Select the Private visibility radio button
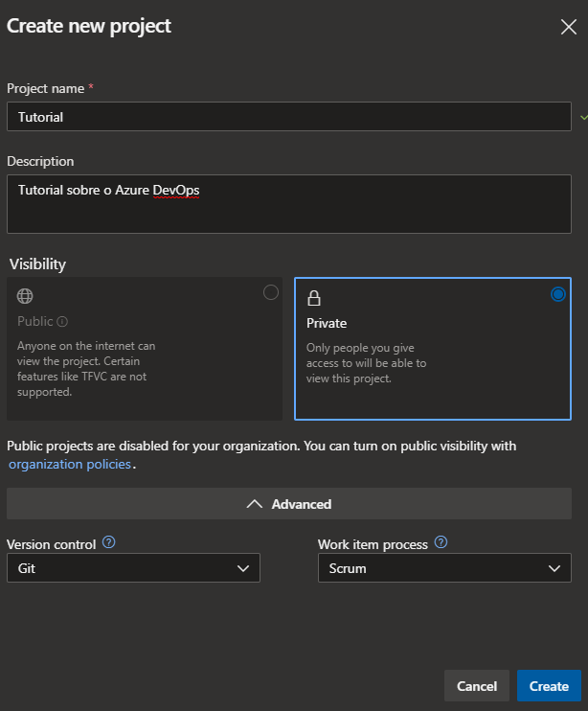The image size is (588, 711). tap(558, 294)
